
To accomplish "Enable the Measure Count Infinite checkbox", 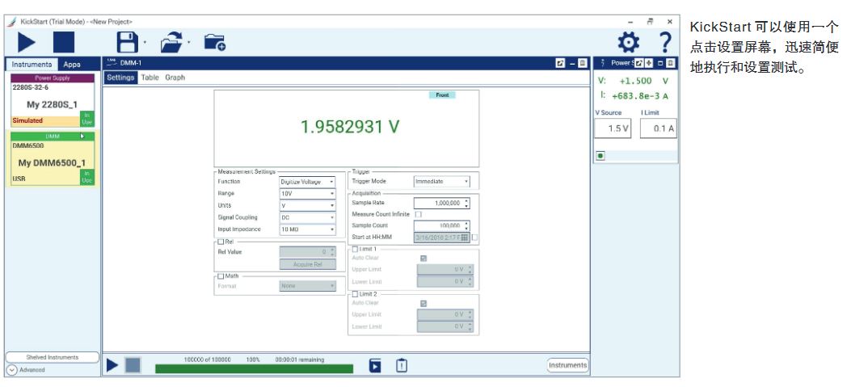I will pyautogui.click(x=419, y=215).
